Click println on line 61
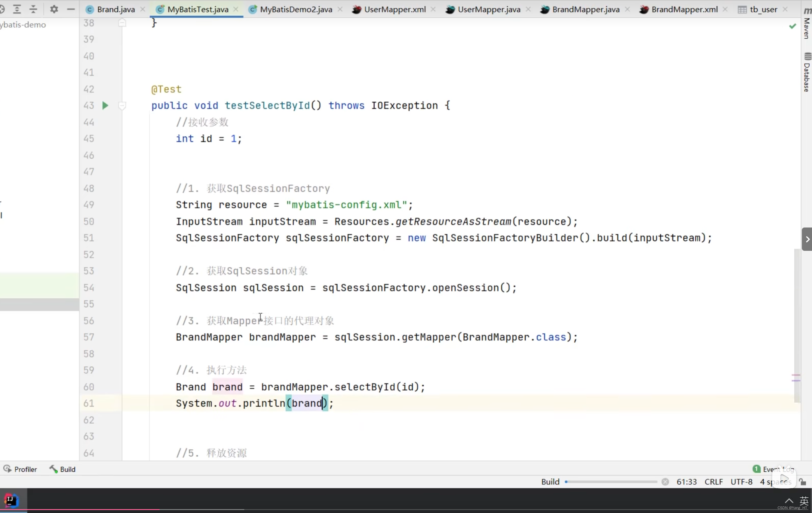The height and width of the screenshot is (513, 812). click(264, 403)
